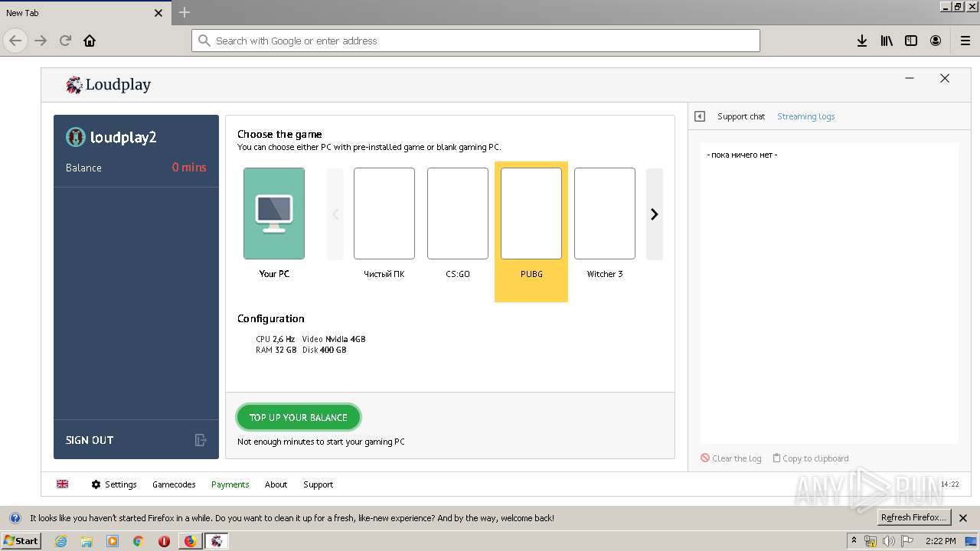
Task: Click the taskbar clock 2:22 PM
Action: tap(940, 541)
